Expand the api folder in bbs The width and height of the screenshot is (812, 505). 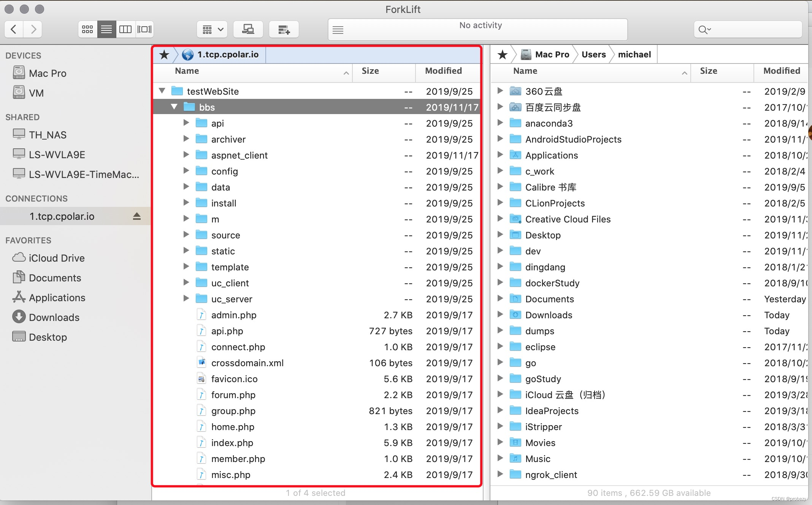tap(187, 123)
